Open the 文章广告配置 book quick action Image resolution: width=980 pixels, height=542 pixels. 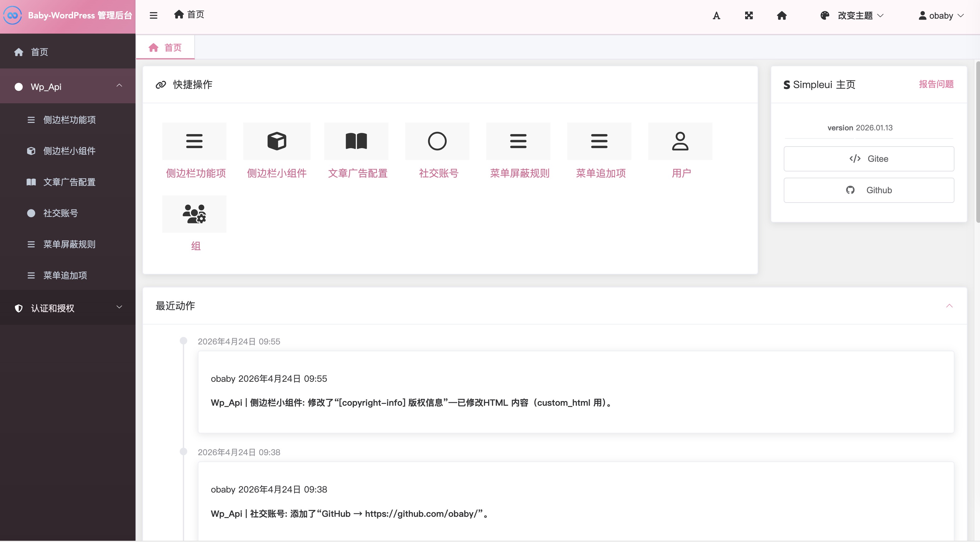point(356,141)
